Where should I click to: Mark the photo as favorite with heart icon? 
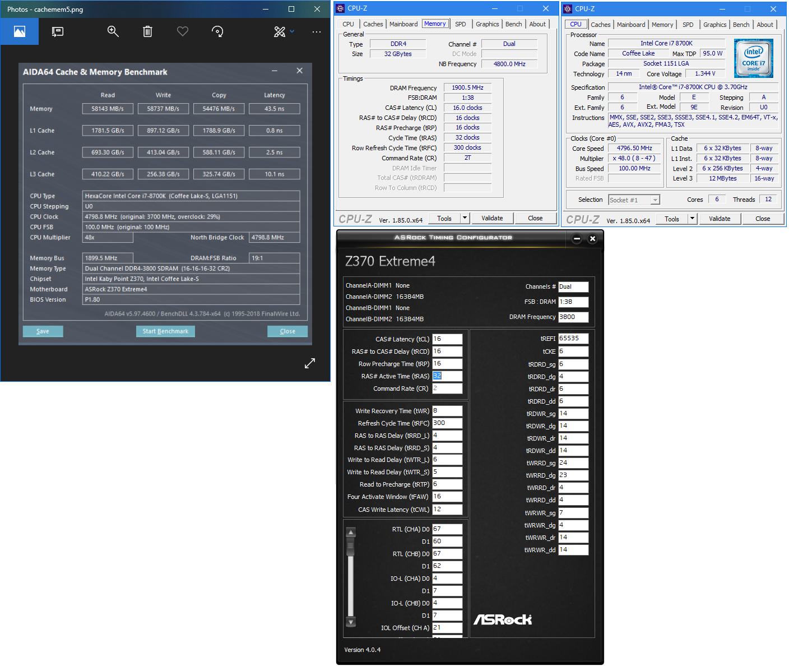(x=183, y=31)
